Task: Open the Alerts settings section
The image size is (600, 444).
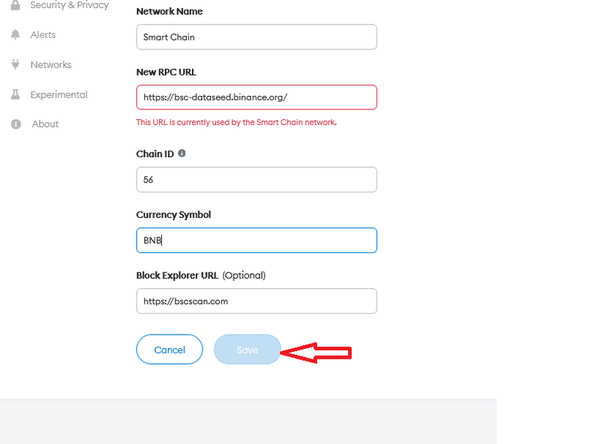Action: click(43, 35)
